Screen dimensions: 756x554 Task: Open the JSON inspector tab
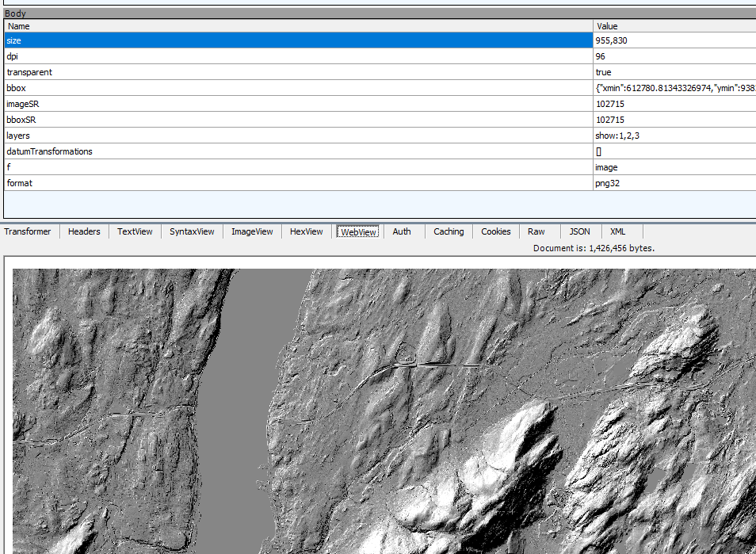coord(579,231)
